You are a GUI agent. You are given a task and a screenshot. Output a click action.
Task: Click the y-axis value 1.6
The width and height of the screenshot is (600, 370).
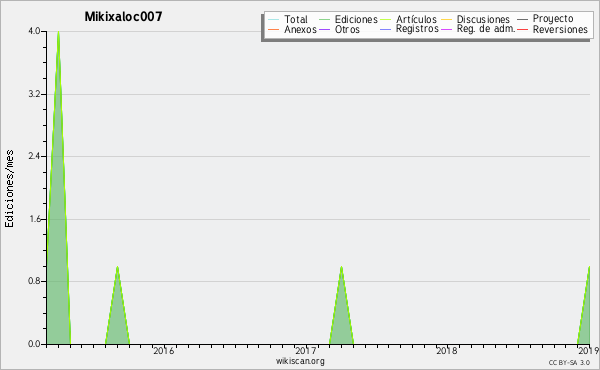coord(35,219)
